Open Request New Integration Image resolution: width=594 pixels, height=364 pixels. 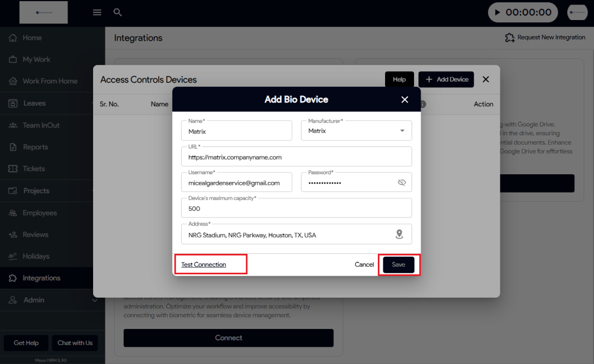545,37
